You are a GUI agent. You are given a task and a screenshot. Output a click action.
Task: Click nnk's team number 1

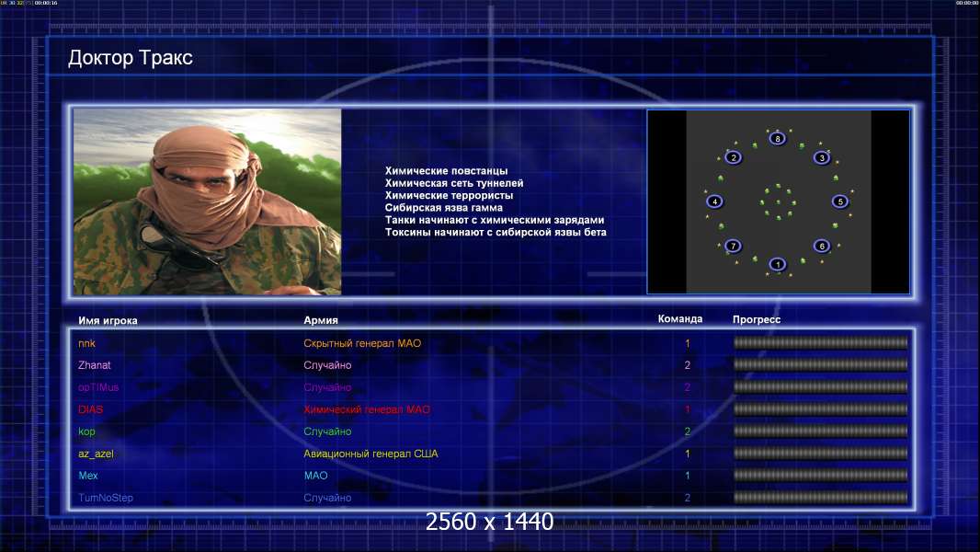pos(688,344)
